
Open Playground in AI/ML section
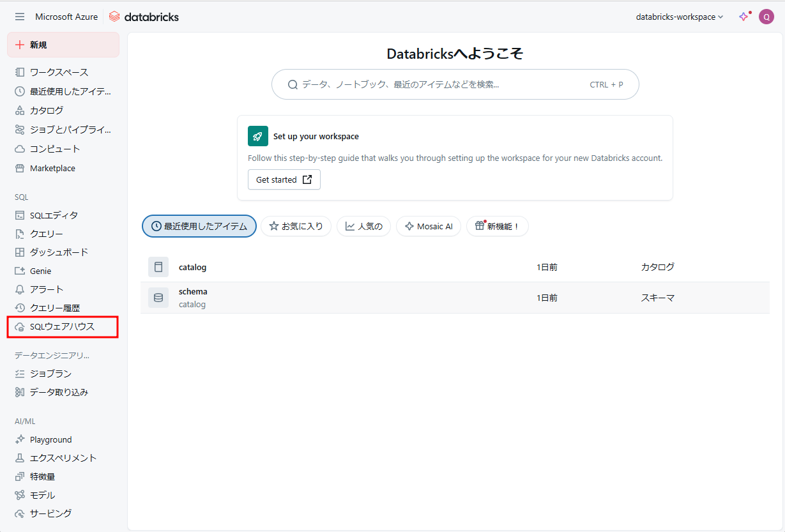(50, 439)
